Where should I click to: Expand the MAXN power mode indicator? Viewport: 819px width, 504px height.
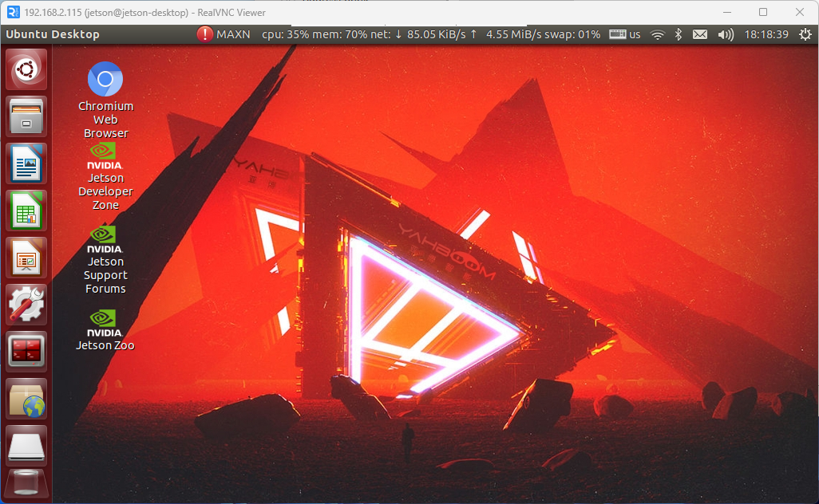click(x=224, y=34)
